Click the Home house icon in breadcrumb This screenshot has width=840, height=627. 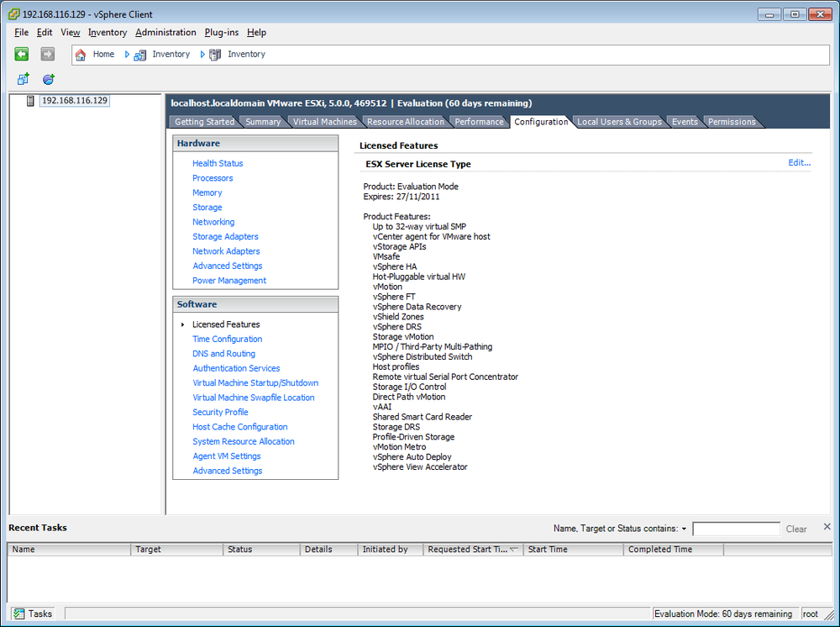81,55
